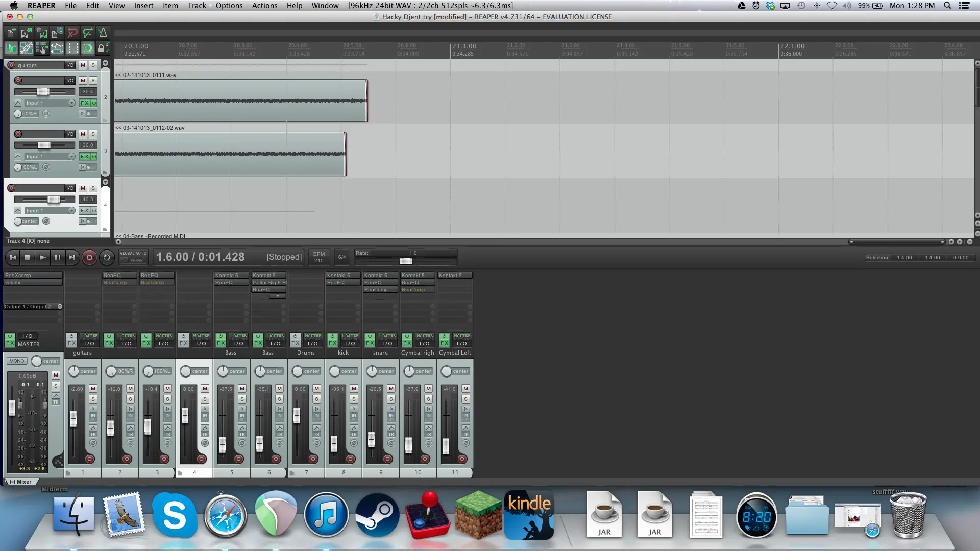Viewport: 980px width, 551px height.
Task: Select the 02-141013_0111.wav media item
Action: click(x=240, y=101)
